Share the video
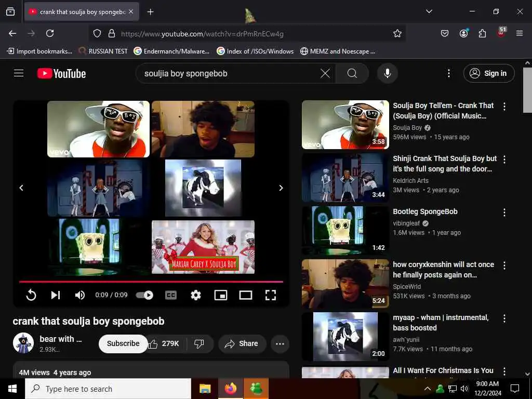The width and height of the screenshot is (532, 399). 242,344
